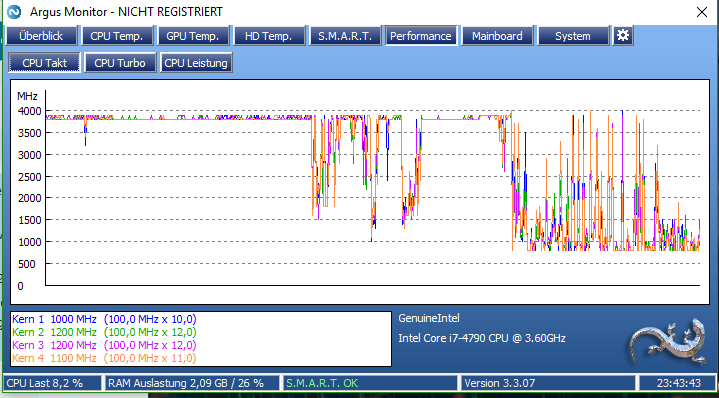Image resolution: width=719 pixels, height=398 pixels.
Task: Open the CPU Leistung view
Action: [x=196, y=63]
